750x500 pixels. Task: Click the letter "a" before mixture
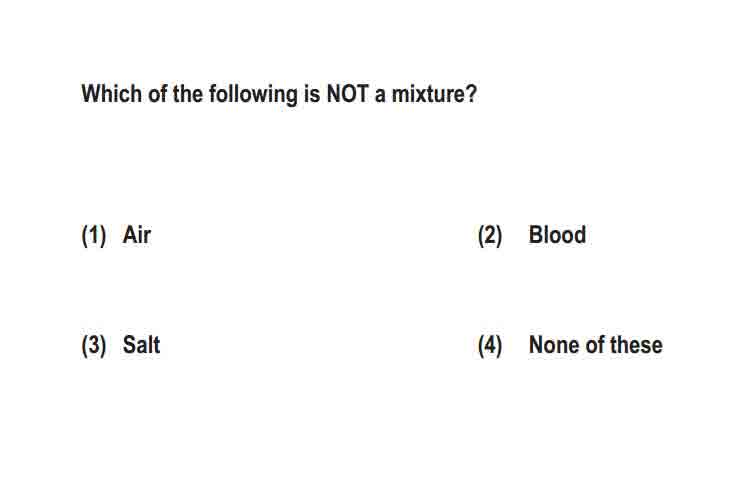point(380,96)
